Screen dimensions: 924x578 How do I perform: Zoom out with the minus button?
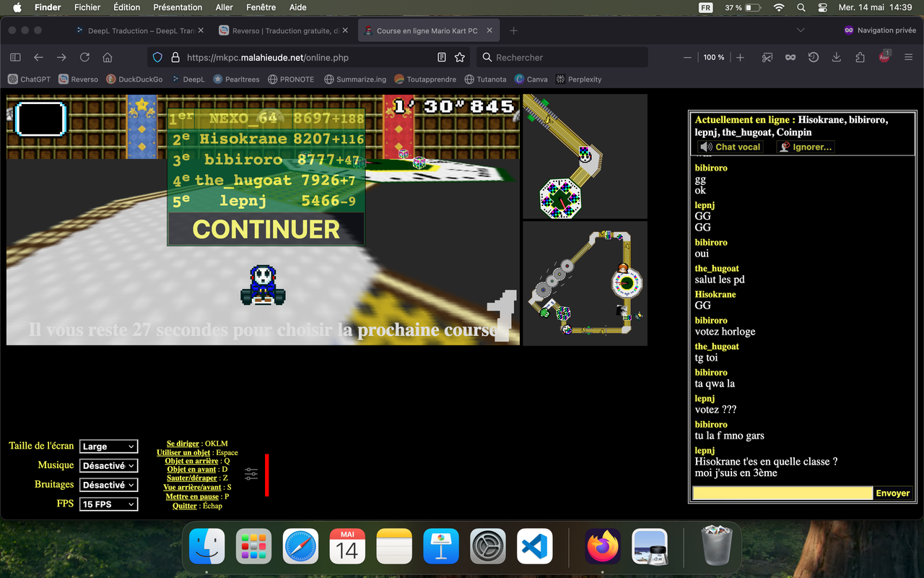coord(687,57)
